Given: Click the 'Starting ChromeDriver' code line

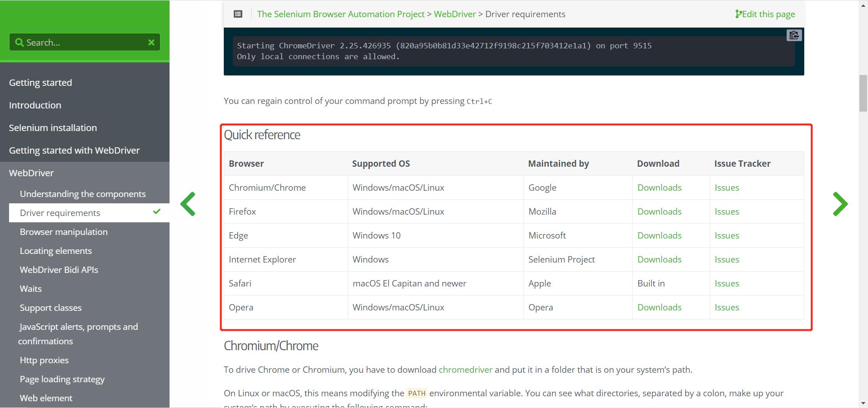Looking at the screenshot, I should point(444,46).
